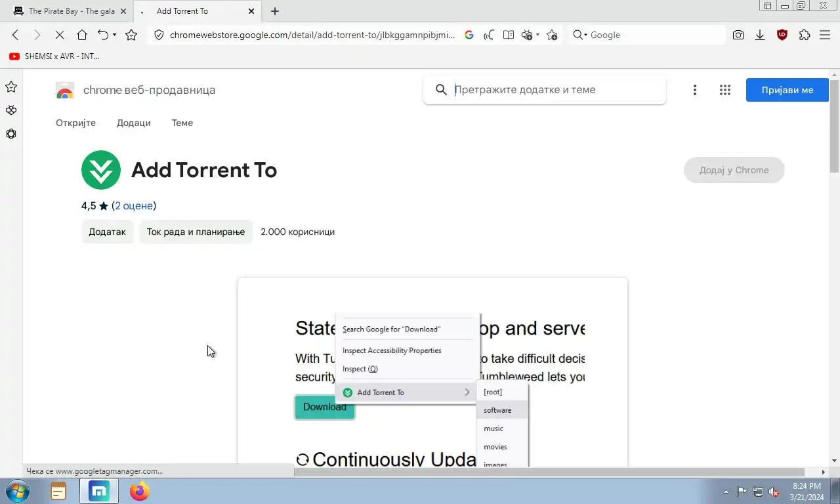Viewport: 840px width, 504px height.
Task: Open the file manager taskbar icon
Action: [x=58, y=491]
